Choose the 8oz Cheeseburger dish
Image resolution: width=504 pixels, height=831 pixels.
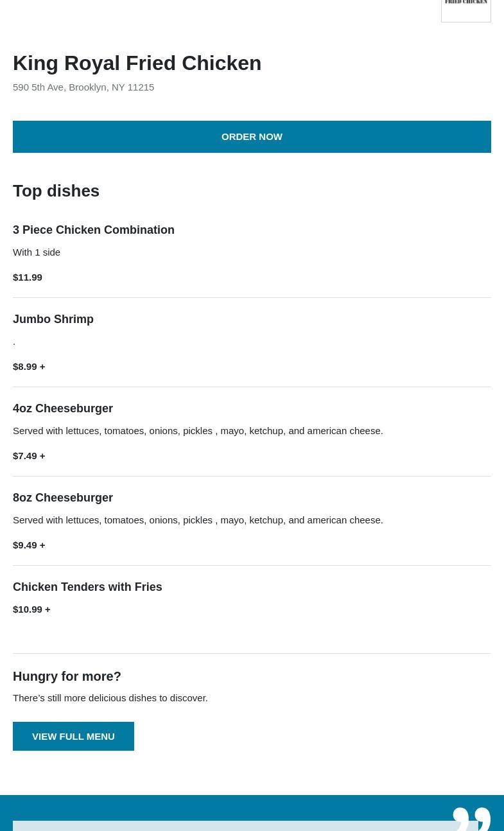coord(63,498)
